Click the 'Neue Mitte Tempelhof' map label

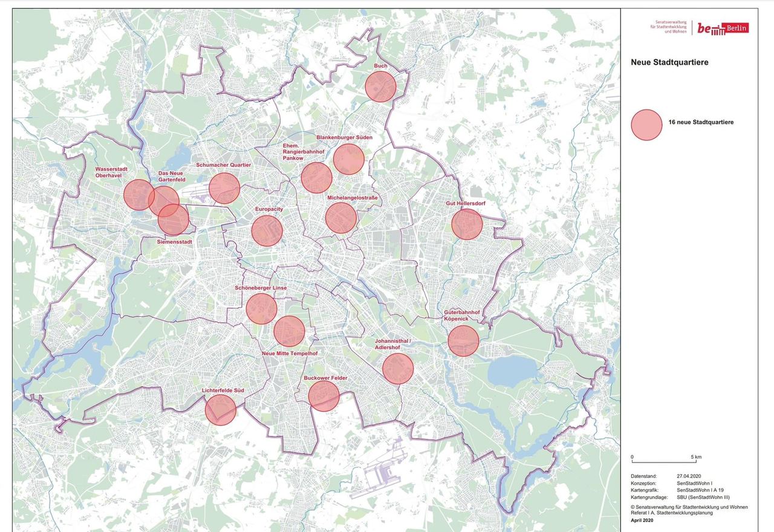tap(289, 352)
